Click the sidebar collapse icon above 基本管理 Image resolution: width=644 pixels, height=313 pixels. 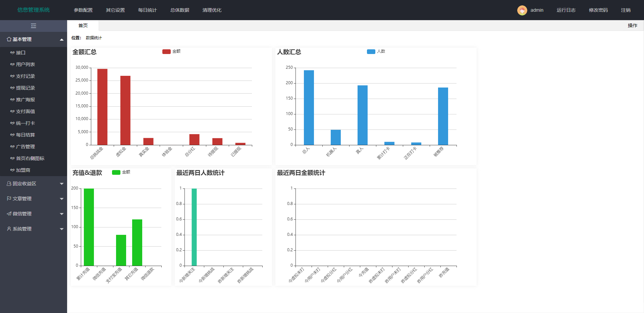click(x=33, y=26)
